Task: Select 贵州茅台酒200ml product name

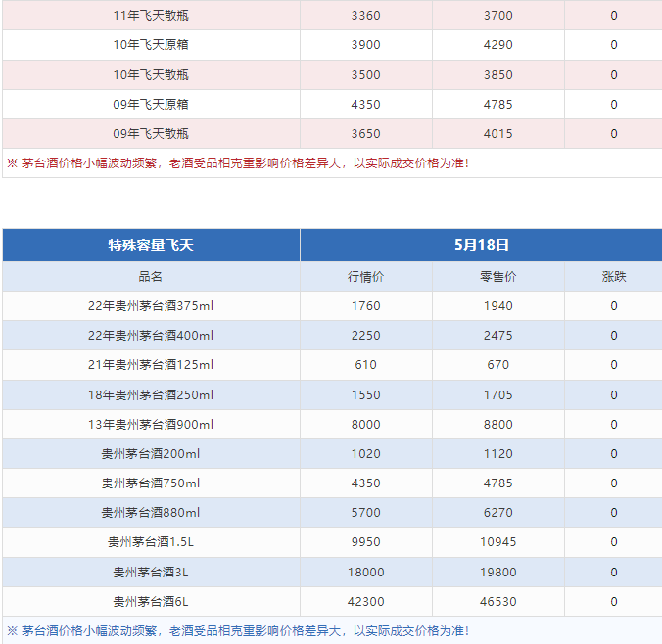Action: [x=150, y=454]
